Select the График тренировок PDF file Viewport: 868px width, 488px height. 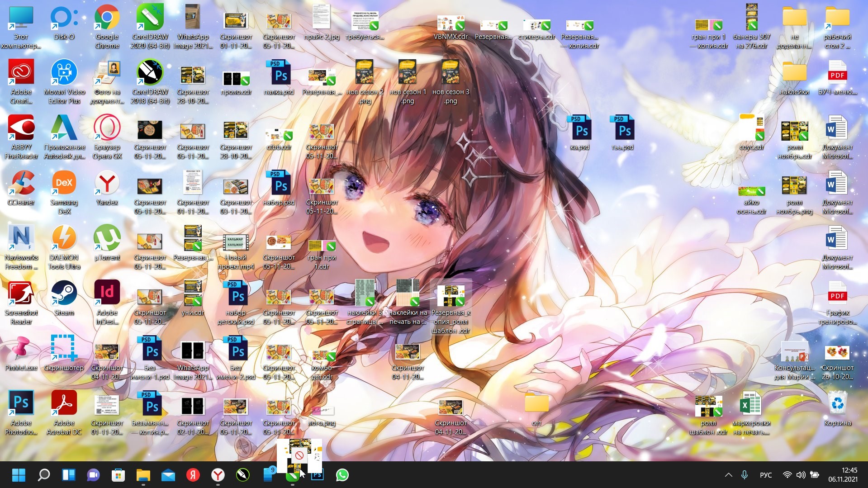[837, 303]
